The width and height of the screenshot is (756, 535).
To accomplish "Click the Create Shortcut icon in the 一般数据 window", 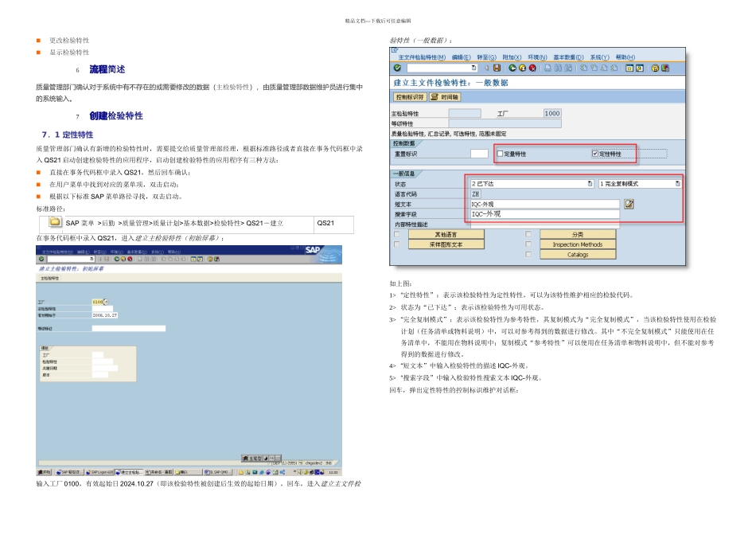I will click(640, 68).
